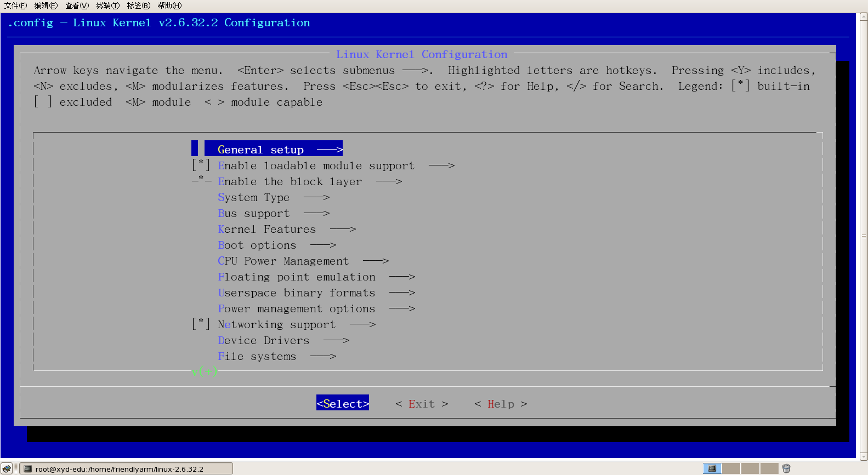Click the < Help > button
This screenshot has height=475, width=868.
point(501,404)
